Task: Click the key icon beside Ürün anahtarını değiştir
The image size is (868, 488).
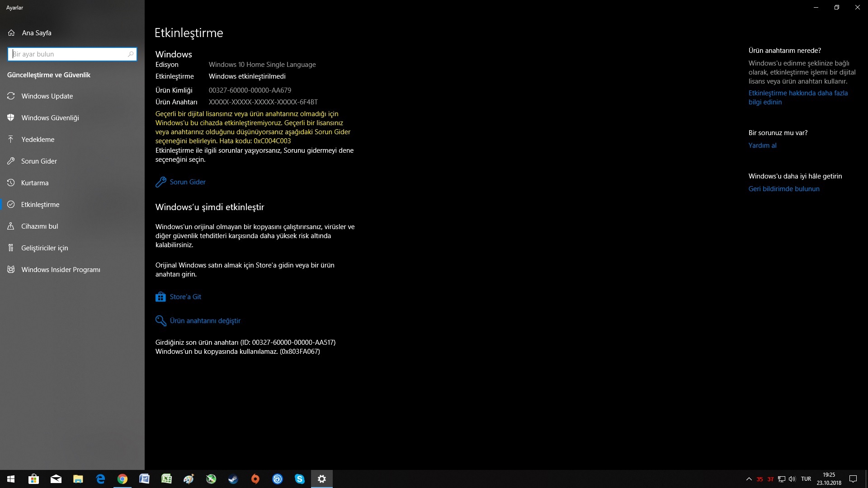Action: pyautogui.click(x=161, y=321)
